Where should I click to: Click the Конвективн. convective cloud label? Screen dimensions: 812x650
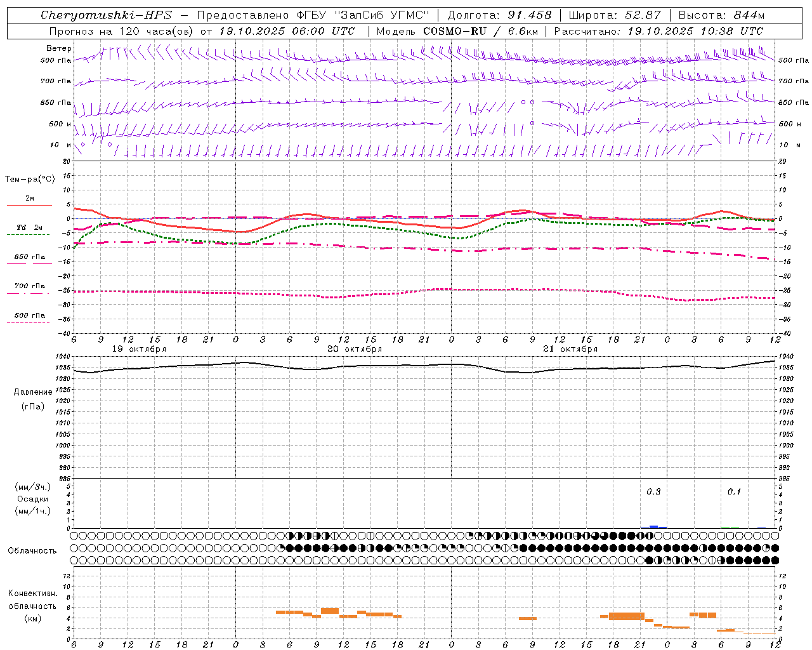[32, 594]
